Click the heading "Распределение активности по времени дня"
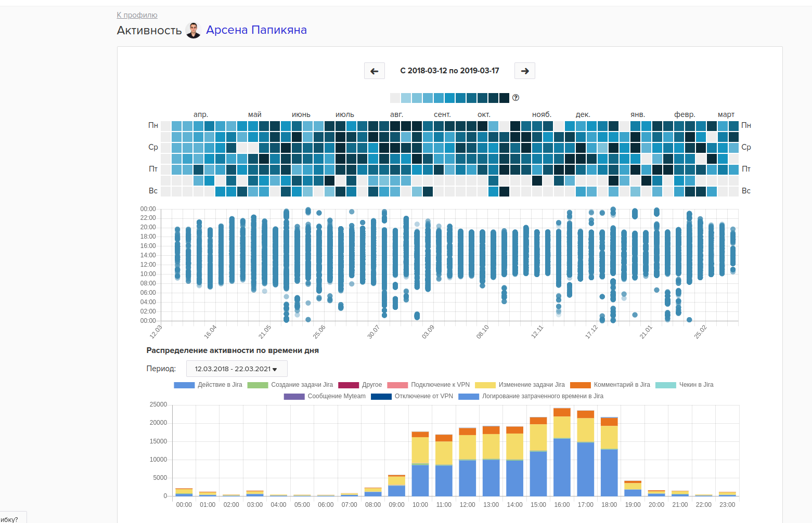Screen dimensions: 812x523 (233, 350)
